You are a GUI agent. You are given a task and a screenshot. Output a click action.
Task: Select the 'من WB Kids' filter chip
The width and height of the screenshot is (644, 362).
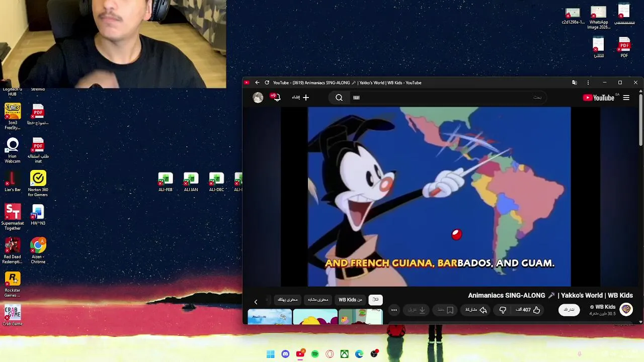pos(350,300)
